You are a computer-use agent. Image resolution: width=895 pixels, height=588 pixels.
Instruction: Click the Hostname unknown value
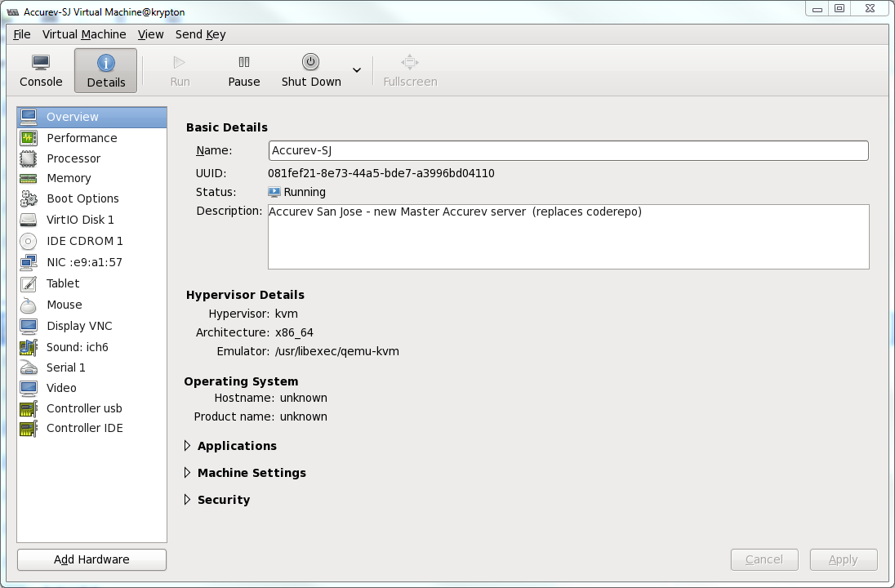pos(303,398)
